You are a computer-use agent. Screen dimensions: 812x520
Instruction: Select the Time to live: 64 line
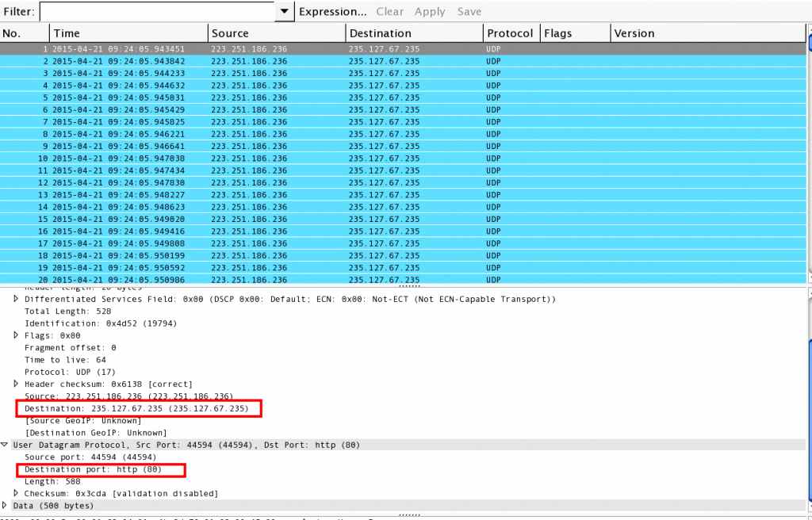tap(65, 359)
